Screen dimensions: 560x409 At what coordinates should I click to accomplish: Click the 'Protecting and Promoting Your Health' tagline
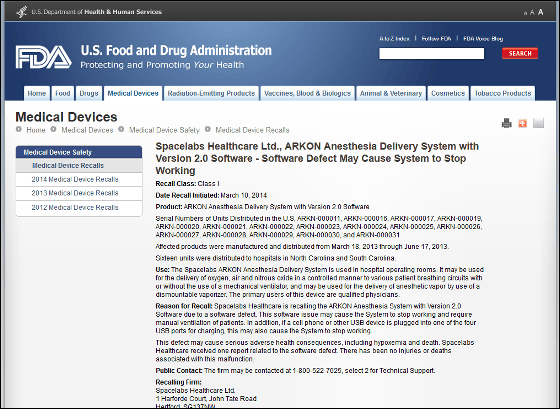162,65
